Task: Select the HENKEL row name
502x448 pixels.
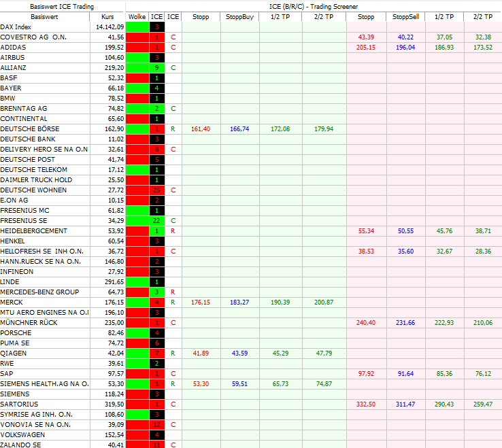Action: [x=12, y=241]
